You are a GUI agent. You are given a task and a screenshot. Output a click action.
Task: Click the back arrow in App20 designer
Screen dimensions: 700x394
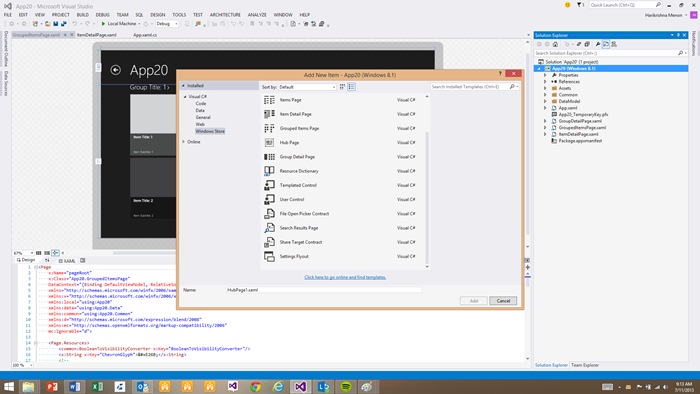116,70
